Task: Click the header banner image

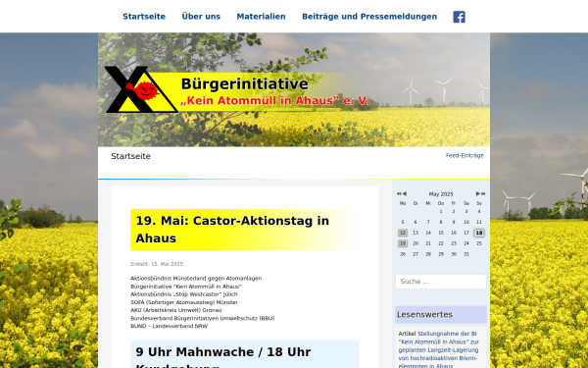Action: coord(294,89)
